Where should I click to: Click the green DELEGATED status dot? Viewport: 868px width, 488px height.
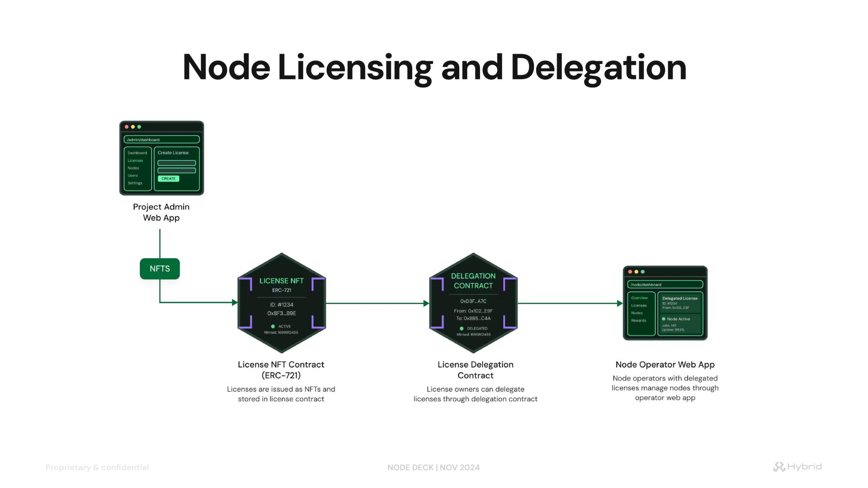[x=462, y=328]
